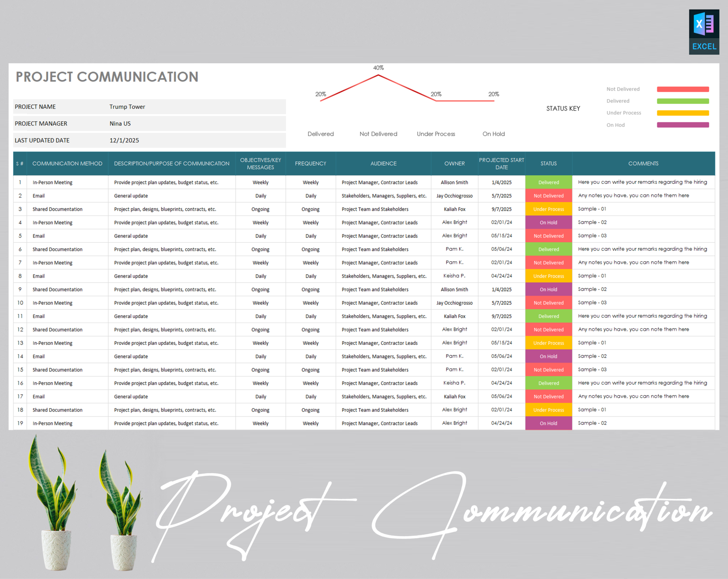728x579 pixels.
Task: Click the purple On Hod key bar
Action: pos(682,125)
